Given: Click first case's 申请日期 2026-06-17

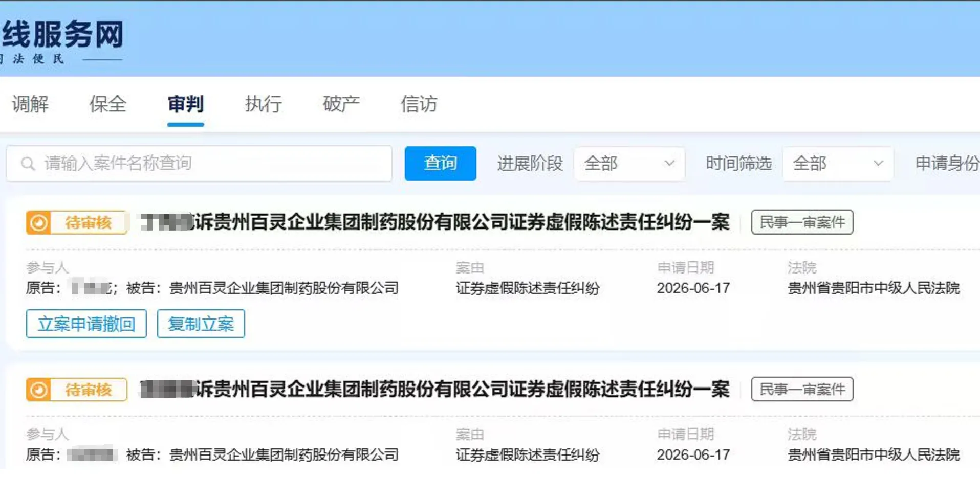Looking at the screenshot, I should pos(693,288).
